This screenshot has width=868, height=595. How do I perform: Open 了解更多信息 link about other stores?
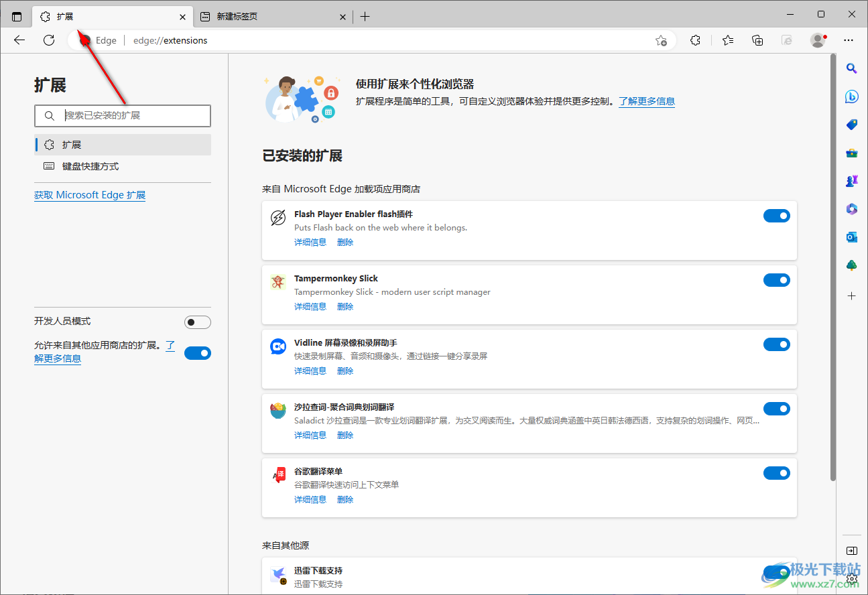[x=58, y=358]
